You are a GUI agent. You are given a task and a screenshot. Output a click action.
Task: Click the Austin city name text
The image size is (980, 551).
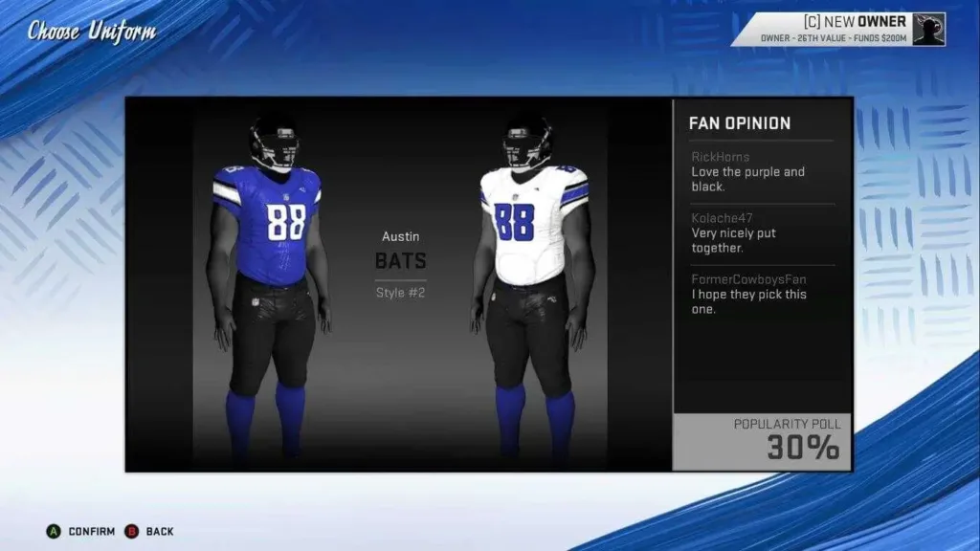[401, 237]
